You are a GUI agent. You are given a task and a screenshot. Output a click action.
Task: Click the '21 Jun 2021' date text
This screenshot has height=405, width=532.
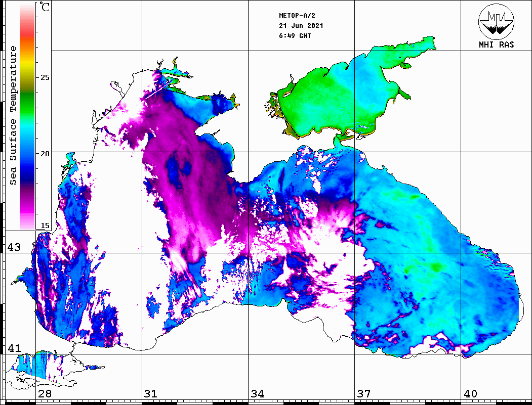(x=301, y=26)
